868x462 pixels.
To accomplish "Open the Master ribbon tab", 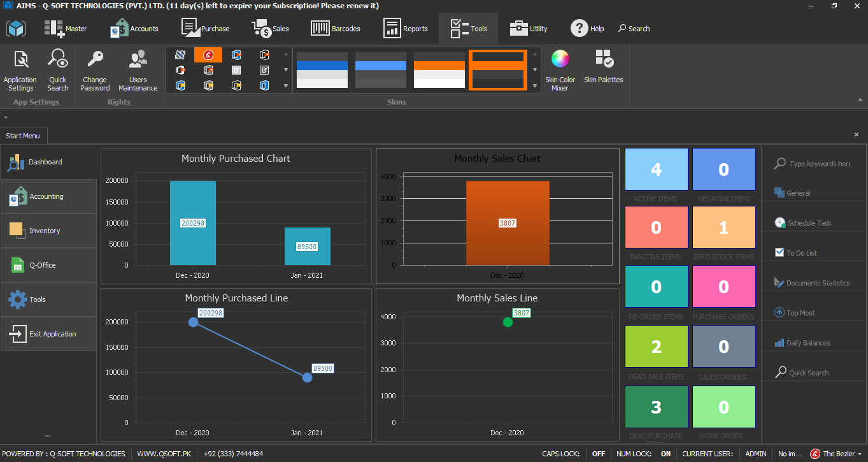I will [x=65, y=29].
